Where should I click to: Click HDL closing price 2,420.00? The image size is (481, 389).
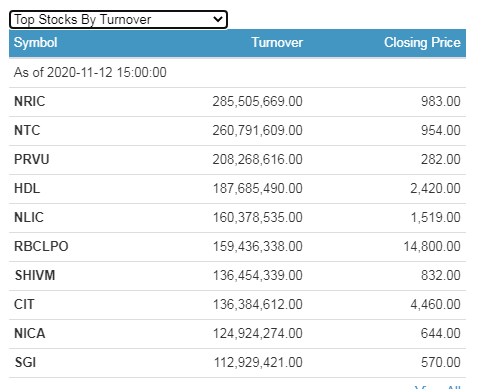click(435, 188)
